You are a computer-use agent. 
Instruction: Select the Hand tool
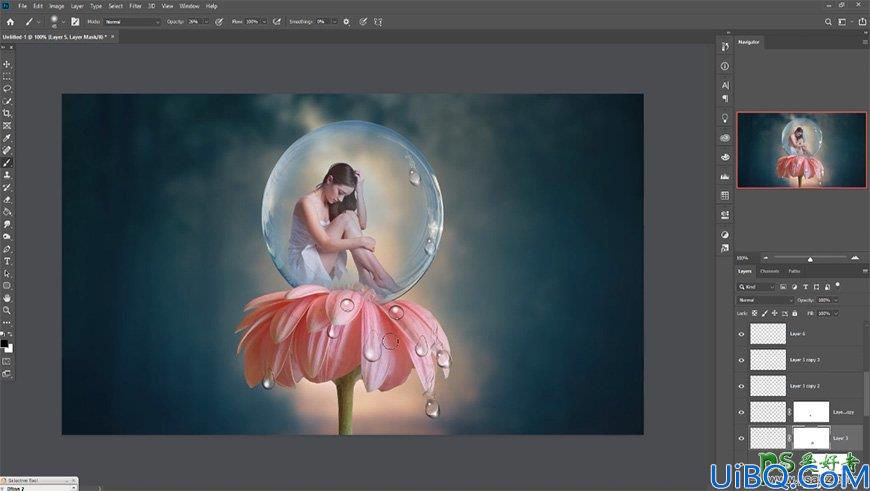click(7, 298)
